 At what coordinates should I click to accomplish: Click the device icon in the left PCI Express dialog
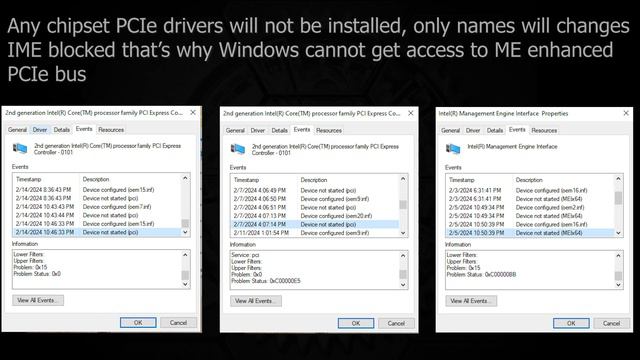20,148
